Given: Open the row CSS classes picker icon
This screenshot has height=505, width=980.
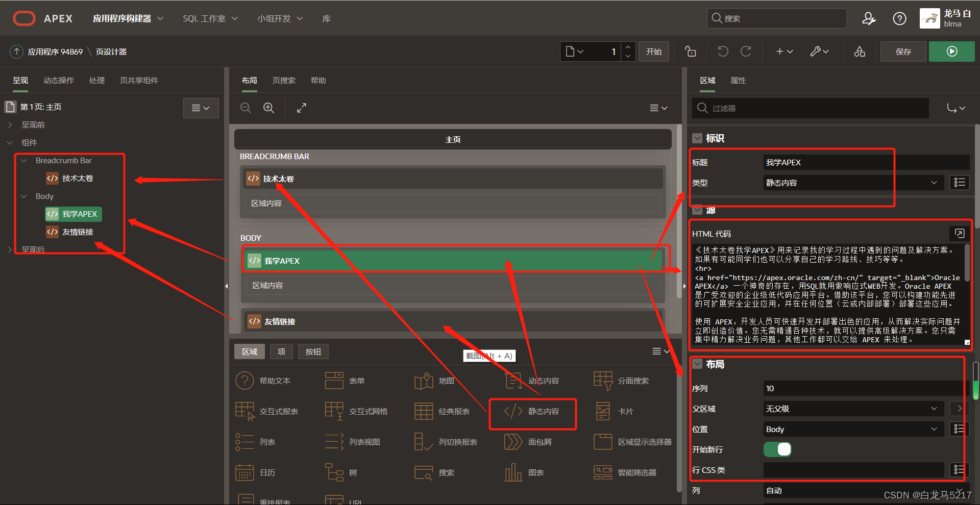Looking at the screenshot, I should pyautogui.click(x=960, y=470).
